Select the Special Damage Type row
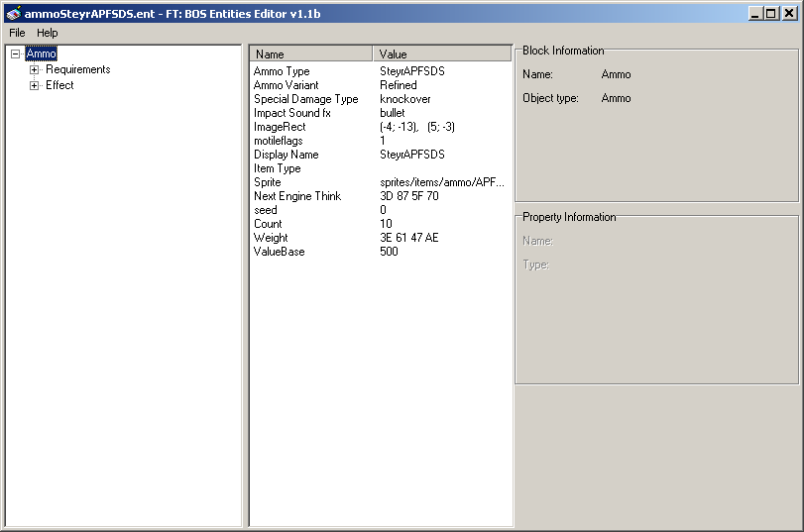This screenshot has height=532, width=804. click(x=381, y=99)
